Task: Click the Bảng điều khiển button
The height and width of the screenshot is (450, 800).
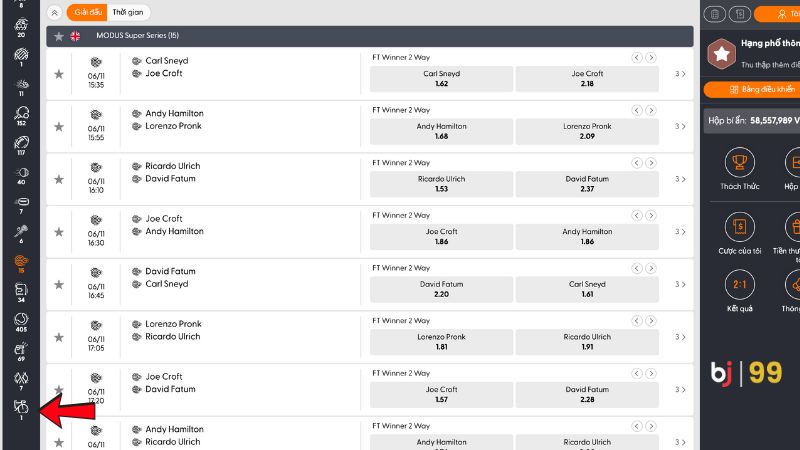Action: click(x=753, y=89)
